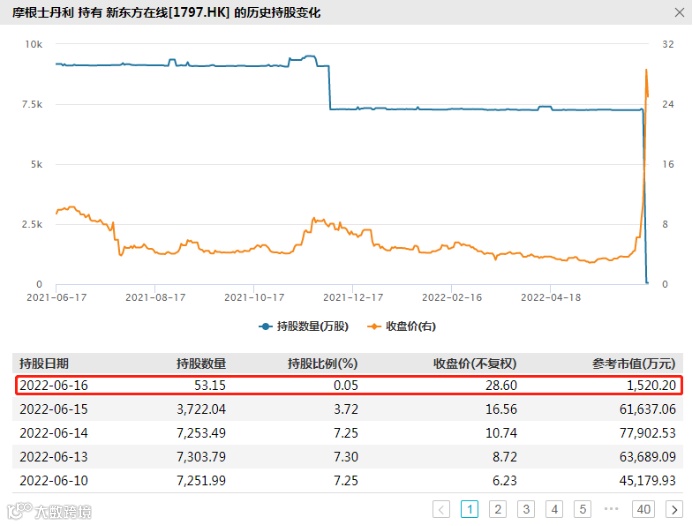Go to previous page arrow
The height and width of the screenshot is (526, 693).
tap(441, 509)
